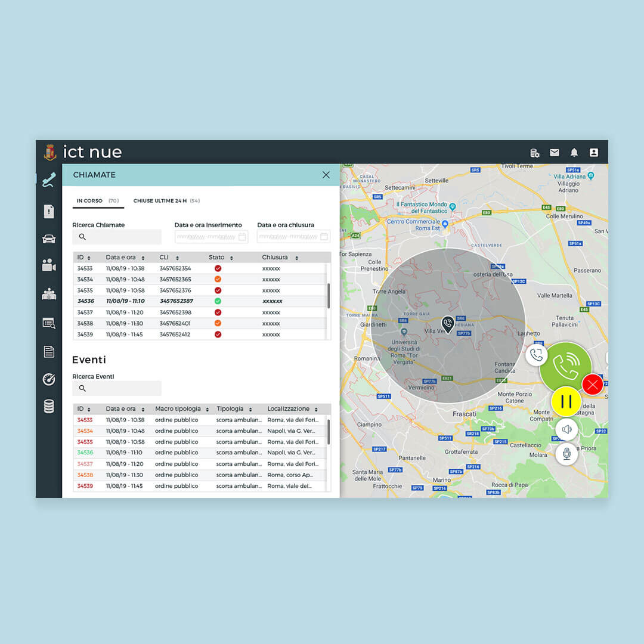The width and height of the screenshot is (644, 644).
Task: Open Data e ora inserimento date picker
Action: click(x=242, y=237)
